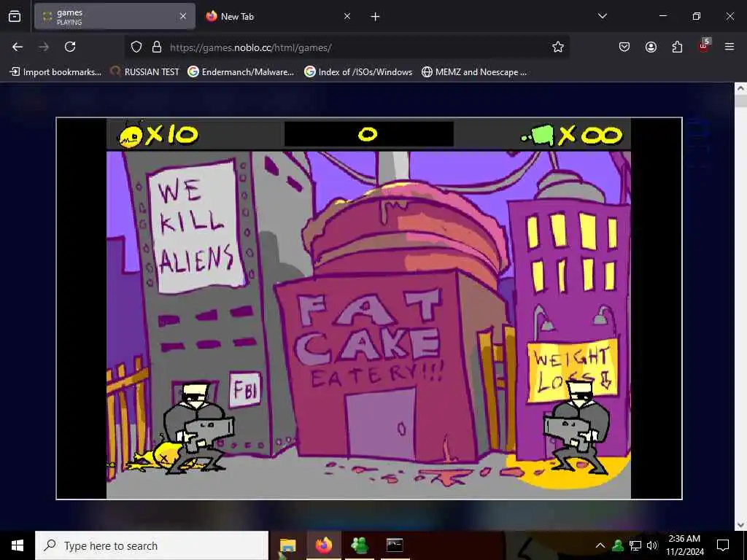Open the notification center icon
The height and width of the screenshot is (560, 747).
point(723,545)
